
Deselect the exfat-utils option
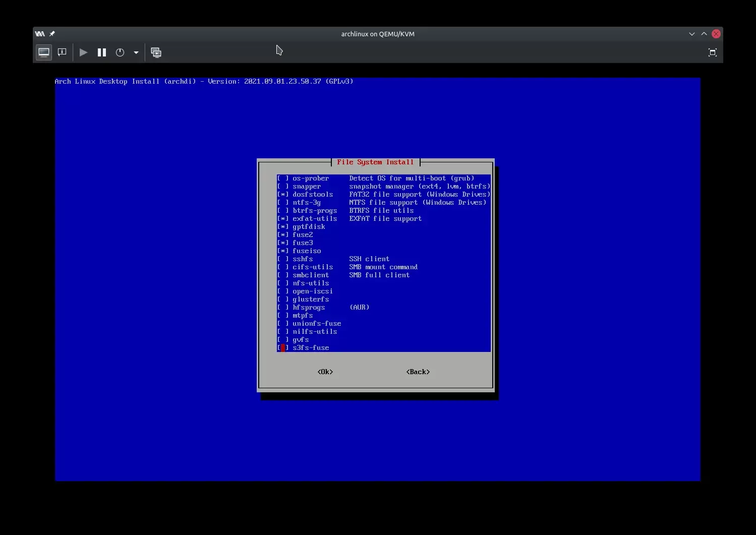pos(283,219)
